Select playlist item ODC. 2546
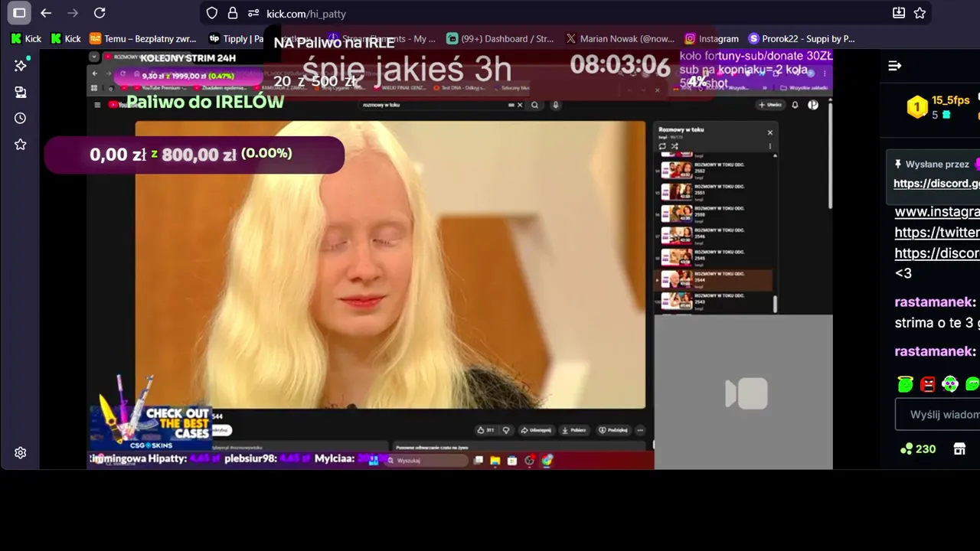The height and width of the screenshot is (551, 980). click(715, 234)
